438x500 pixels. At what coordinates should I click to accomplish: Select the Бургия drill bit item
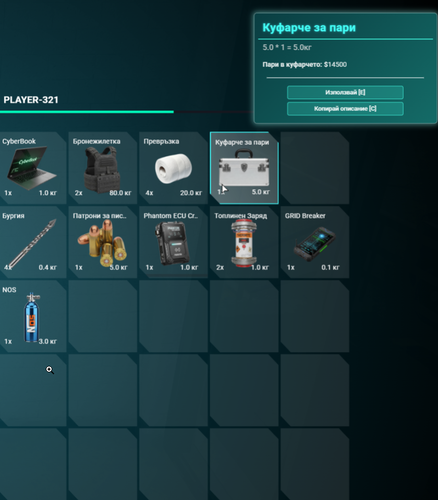click(33, 242)
